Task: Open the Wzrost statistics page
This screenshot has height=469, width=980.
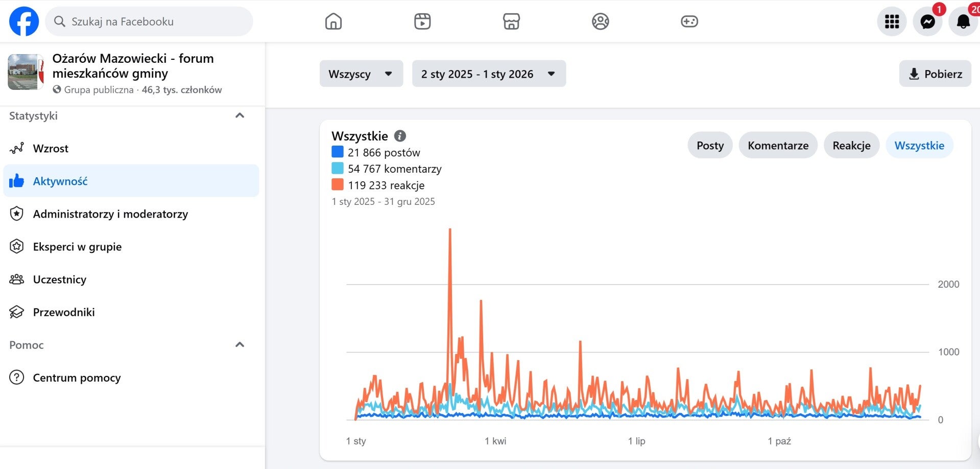Action: pos(51,149)
